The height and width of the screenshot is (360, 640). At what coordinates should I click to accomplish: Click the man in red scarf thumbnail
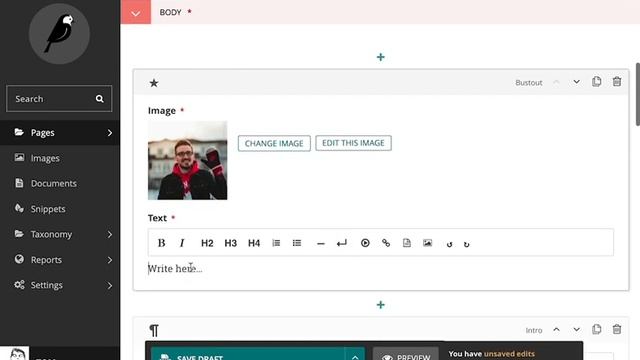[187, 160]
